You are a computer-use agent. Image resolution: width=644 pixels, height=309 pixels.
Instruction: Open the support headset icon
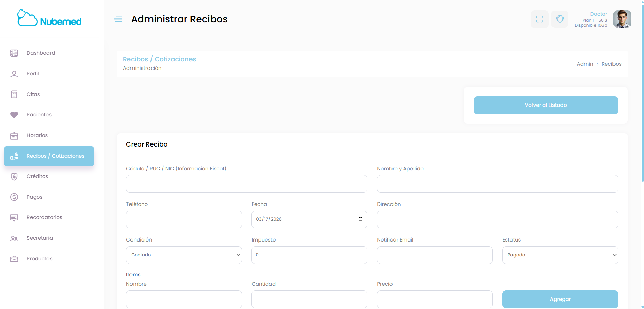pos(560,19)
